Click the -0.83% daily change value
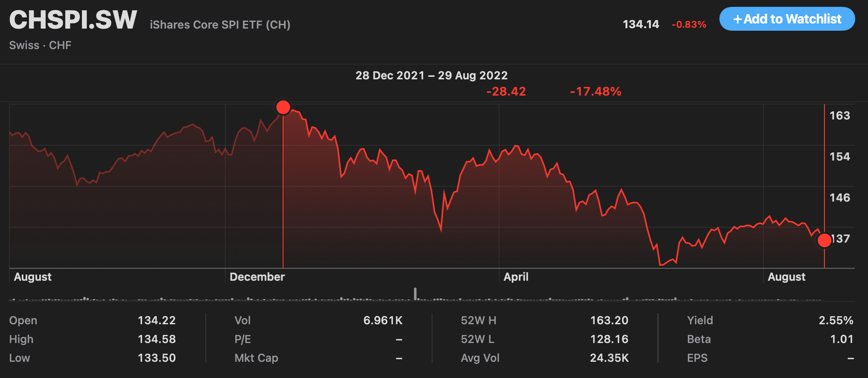The width and height of the screenshot is (868, 378). [x=689, y=24]
